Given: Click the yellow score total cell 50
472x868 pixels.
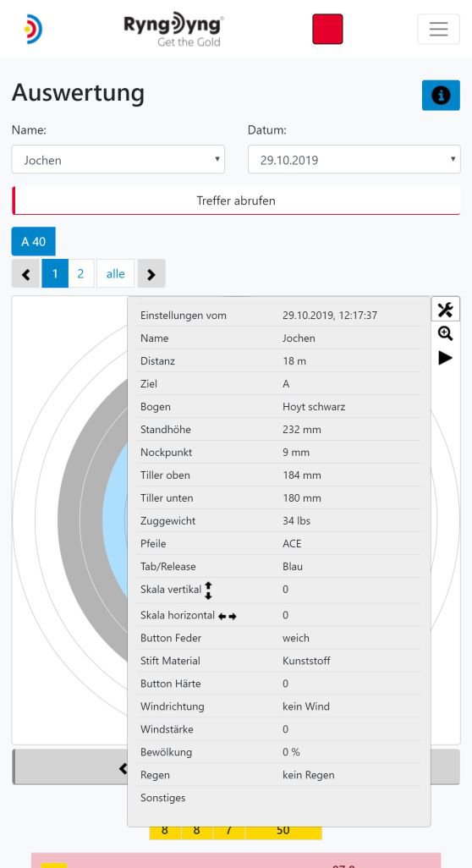Looking at the screenshot, I should [283, 831].
